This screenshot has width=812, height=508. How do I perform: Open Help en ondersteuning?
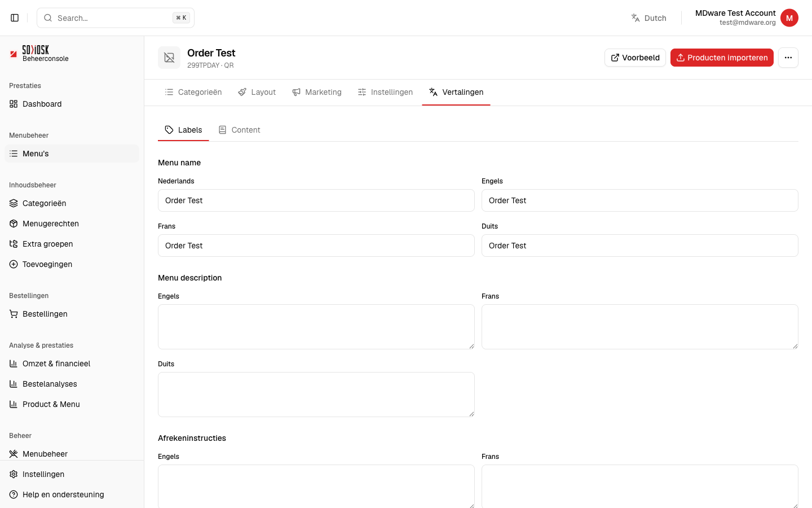(x=72, y=494)
